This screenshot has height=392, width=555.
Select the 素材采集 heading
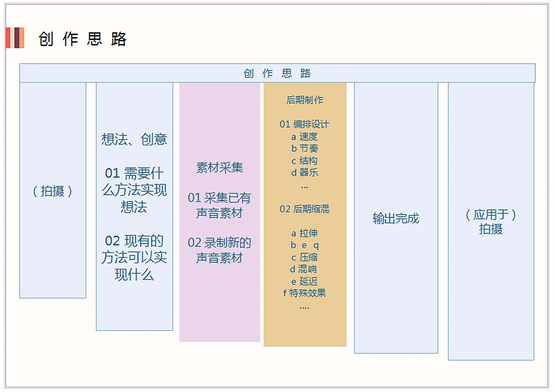pyautogui.click(x=219, y=167)
